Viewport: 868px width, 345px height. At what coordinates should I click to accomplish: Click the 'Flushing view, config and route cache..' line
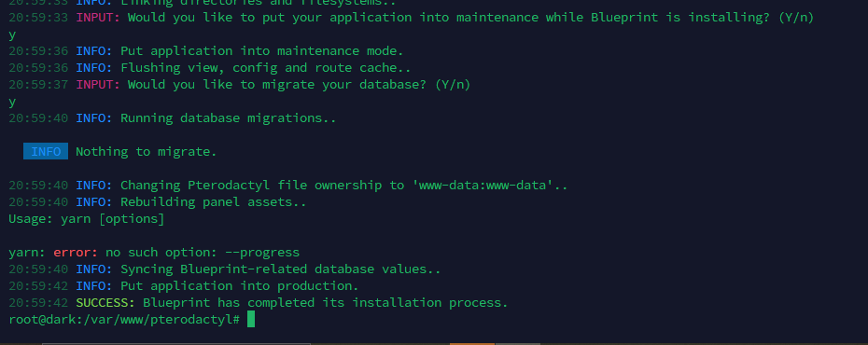[266, 68]
